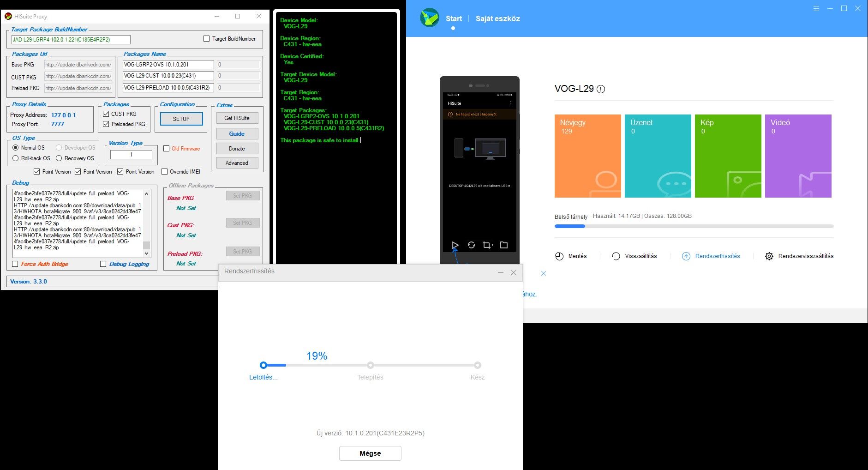Toggle the first Point Version checkbox
This screenshot has height=470, width=868.
37,172
